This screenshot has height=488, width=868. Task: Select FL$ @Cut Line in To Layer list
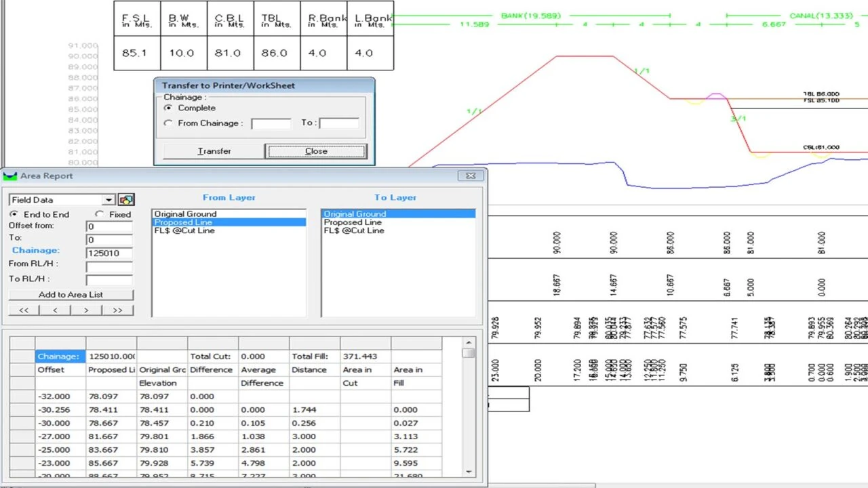tap(398, 230)
